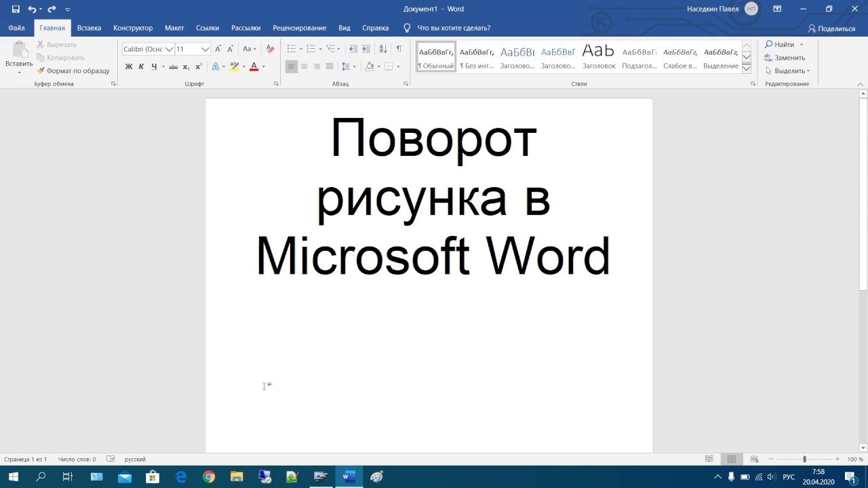Undo the last action

(31, 9)
